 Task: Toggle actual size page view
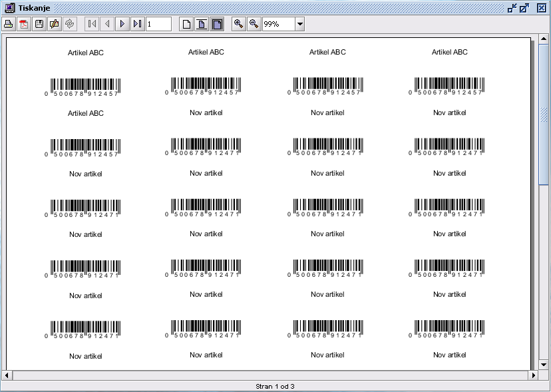click(x=187, y=24)
